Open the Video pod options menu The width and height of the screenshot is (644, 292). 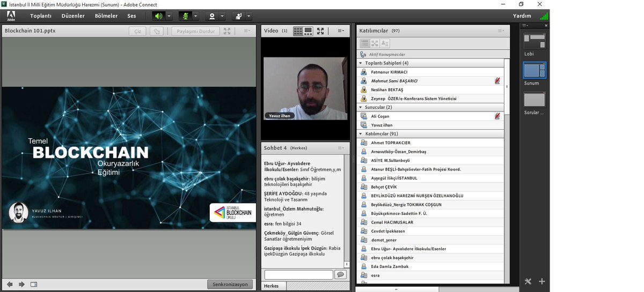point(341,31)
